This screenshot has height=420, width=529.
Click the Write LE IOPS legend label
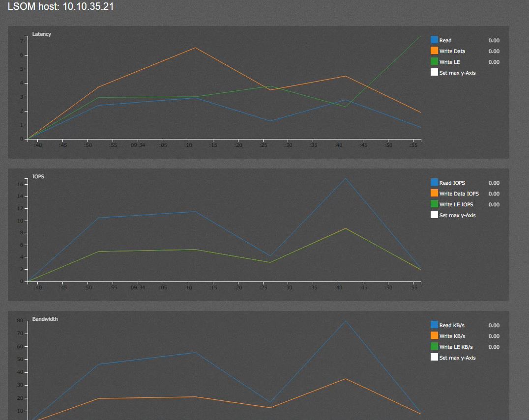[456, 205]
